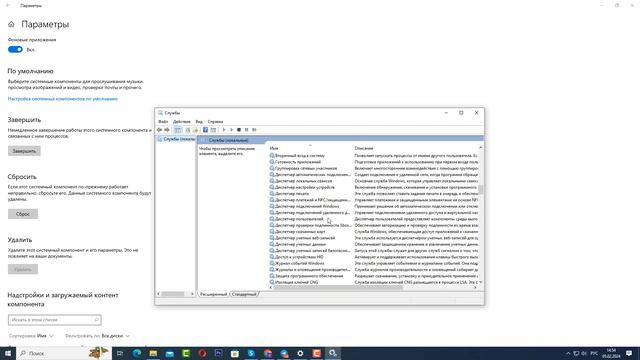Select the Вторичный вход в систему service
The width and height of the screenshot is (640, 360).
(x=300, y=156)
